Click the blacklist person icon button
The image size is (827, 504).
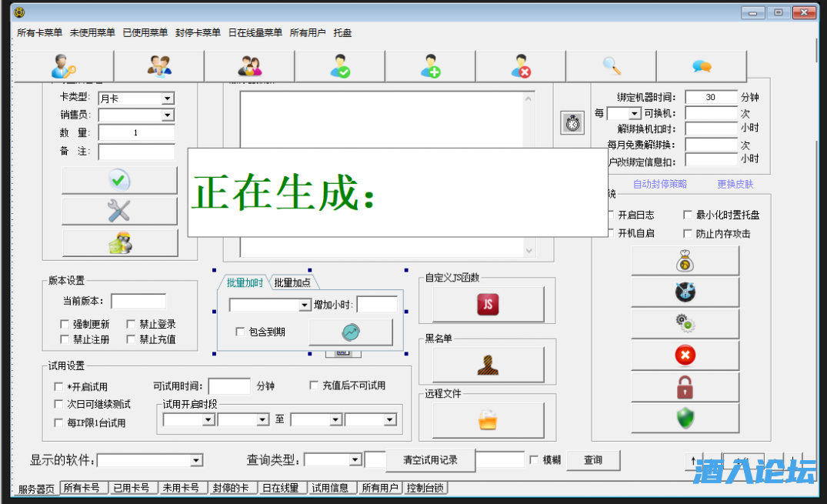pos(488,364)
